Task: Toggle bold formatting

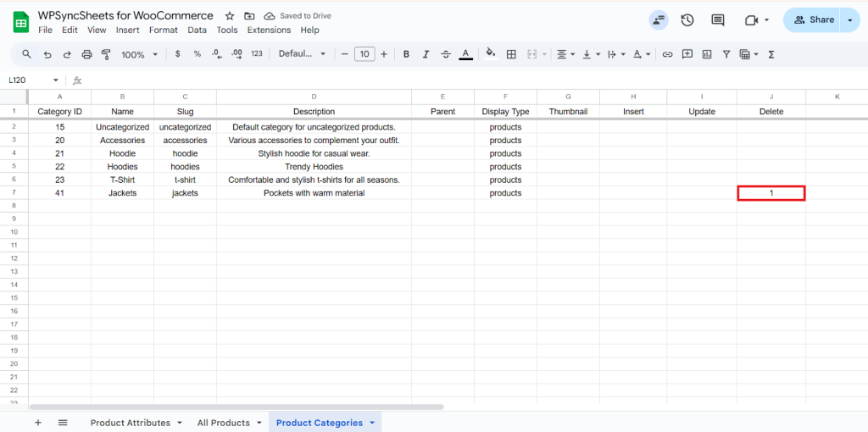Action: click(406, 54)
